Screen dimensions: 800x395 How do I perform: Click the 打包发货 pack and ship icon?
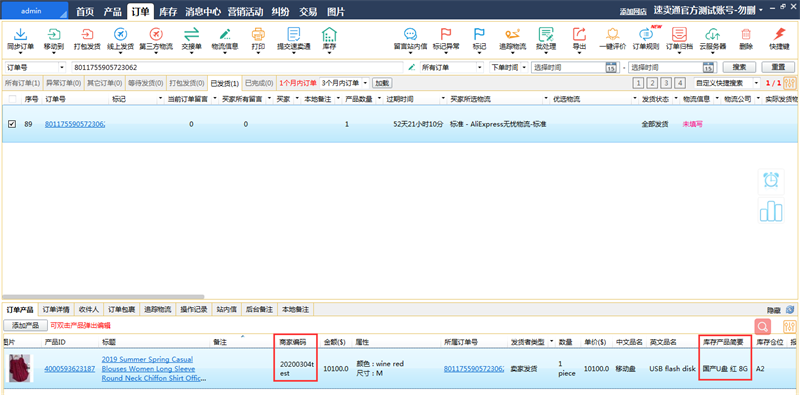(87, 35)
